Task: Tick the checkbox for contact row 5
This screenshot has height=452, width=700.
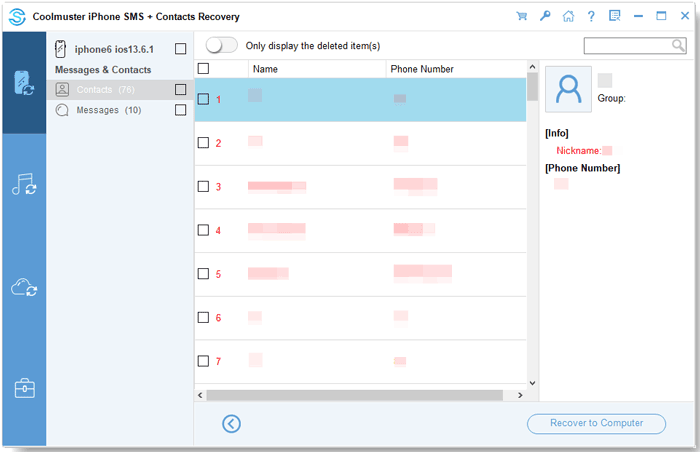Action: tap(203, 273)
